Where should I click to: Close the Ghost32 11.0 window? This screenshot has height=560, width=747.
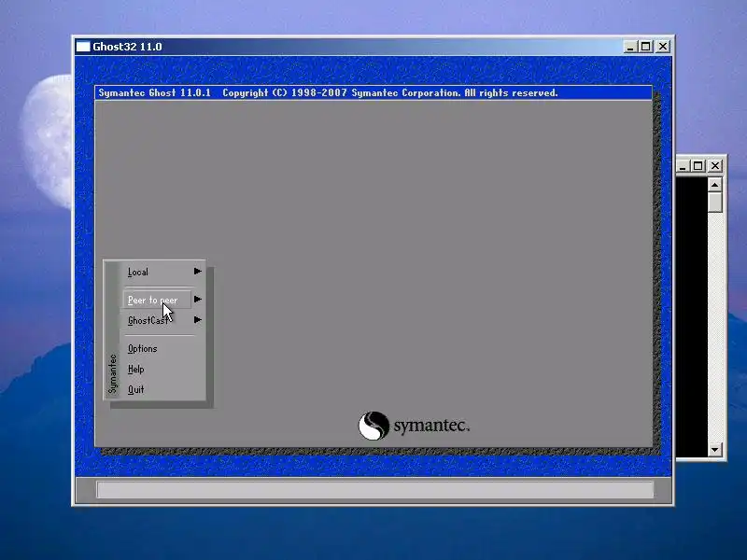[663, 47]
